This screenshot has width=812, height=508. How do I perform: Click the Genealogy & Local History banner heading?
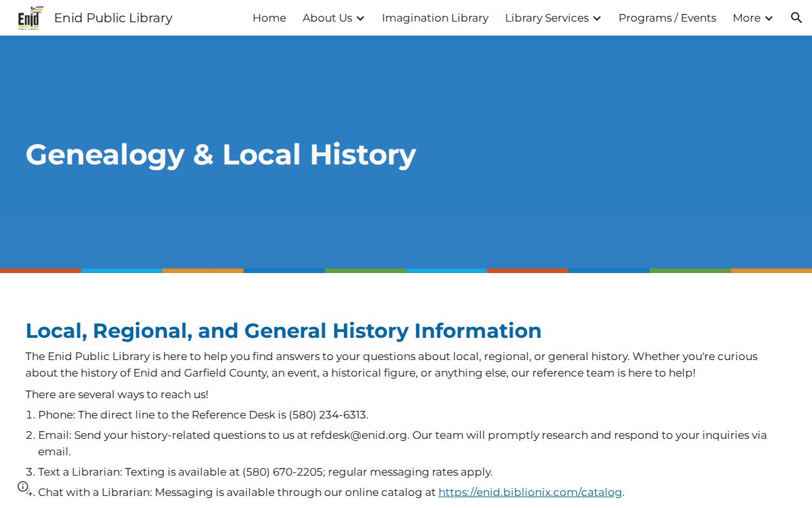[221, 154]
